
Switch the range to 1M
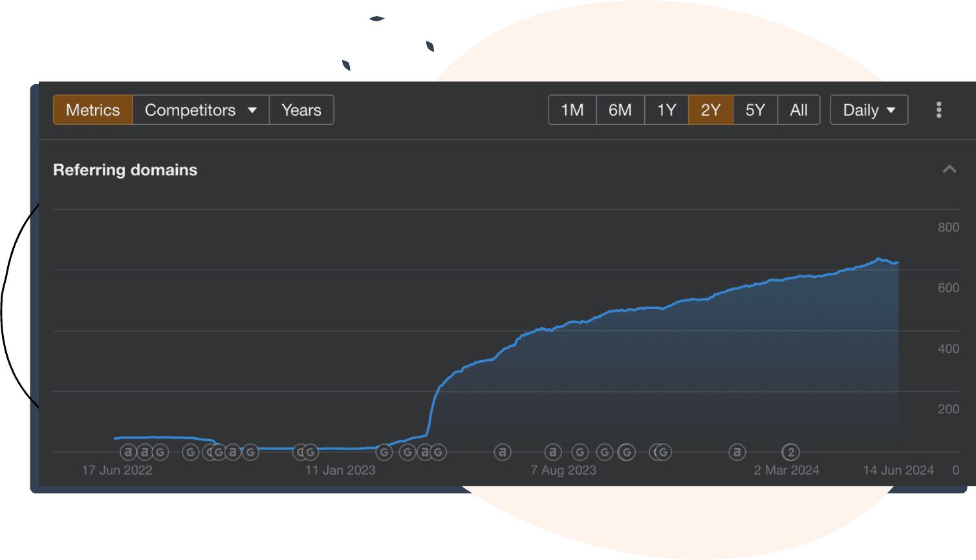(572, 110)
